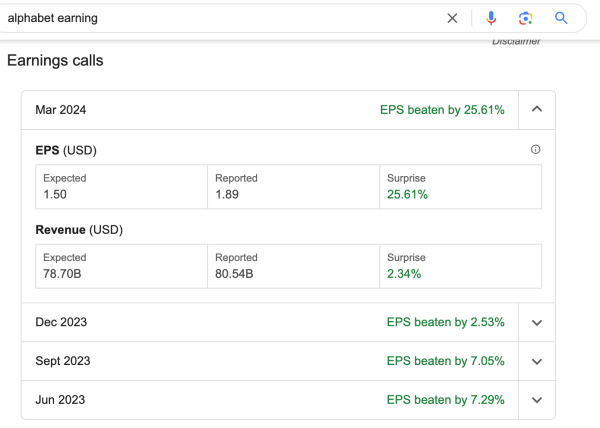
Task: Start voice search with the microphone icon
Action: (x=491, y=18)
